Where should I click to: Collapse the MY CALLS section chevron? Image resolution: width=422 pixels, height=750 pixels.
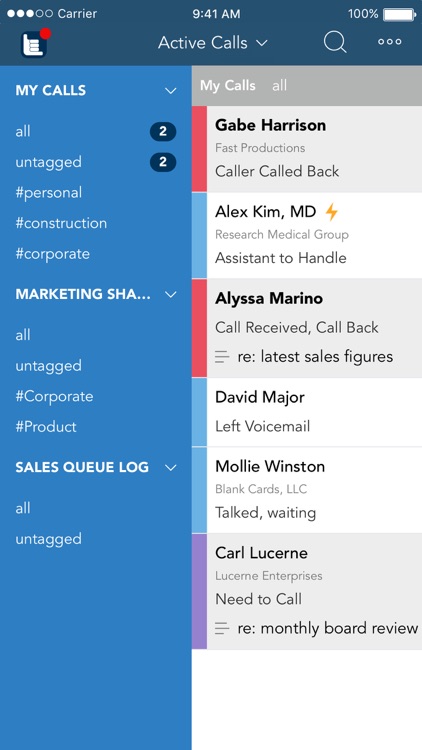click(170, 90)
